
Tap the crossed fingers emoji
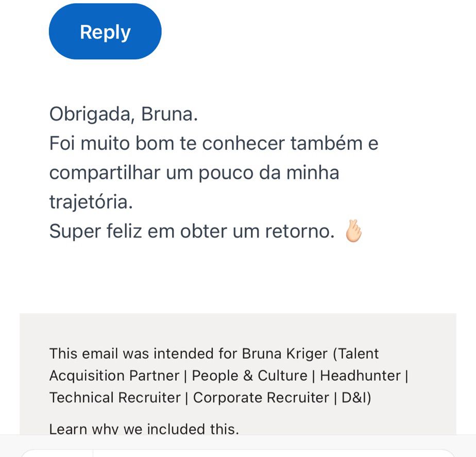click(353, 231)
